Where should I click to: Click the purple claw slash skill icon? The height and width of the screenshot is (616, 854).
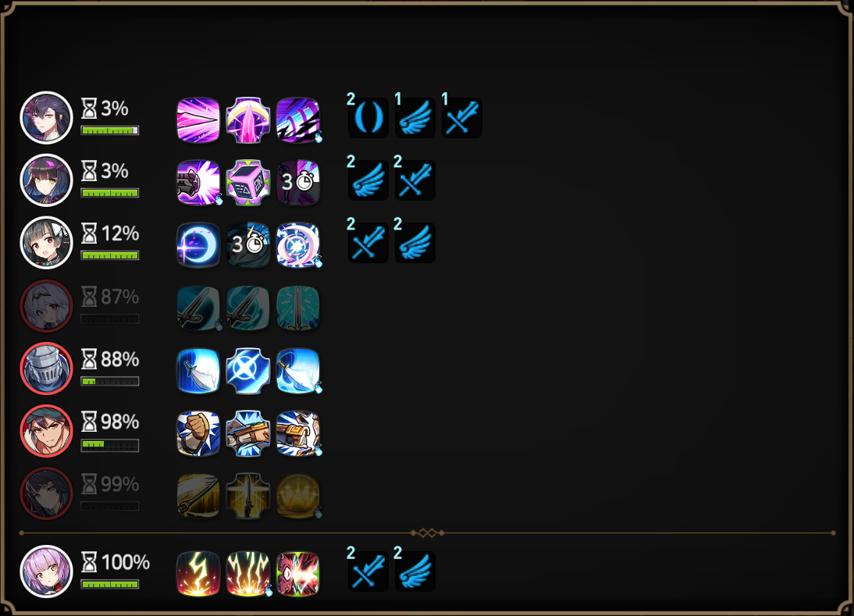pos(298,119)
